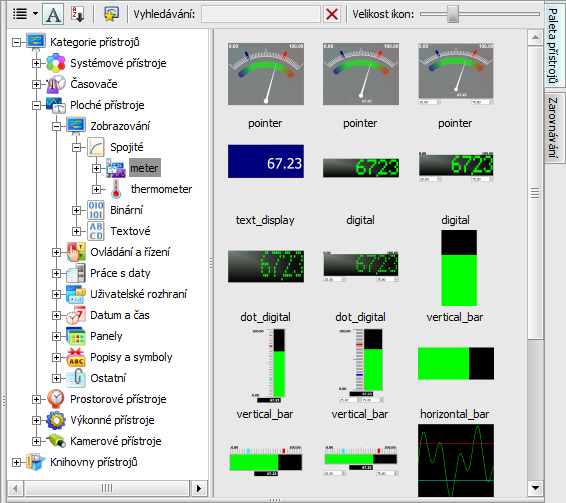
Task: Expand the Systémové přístroje node
Action: coord(36,64)
